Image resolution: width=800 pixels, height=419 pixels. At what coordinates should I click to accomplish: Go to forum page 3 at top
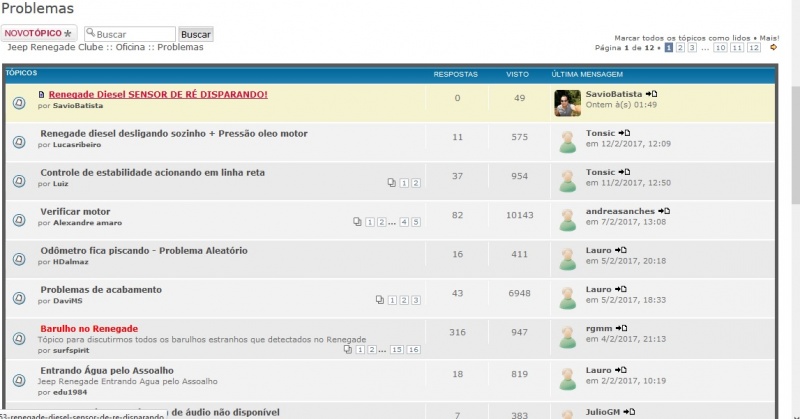tap(692, 47)
